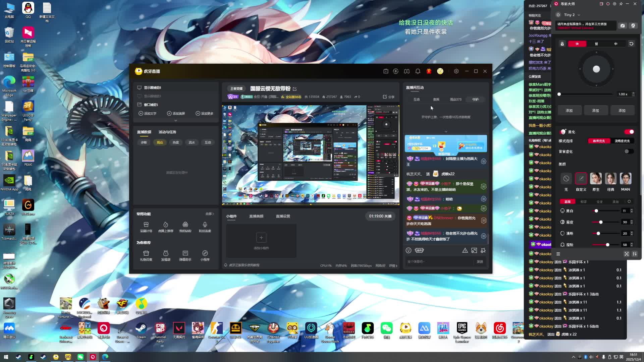The image size is (644, 362).
Task: Click the emoji icon in chat toolbar
Action: pos(408,250)
